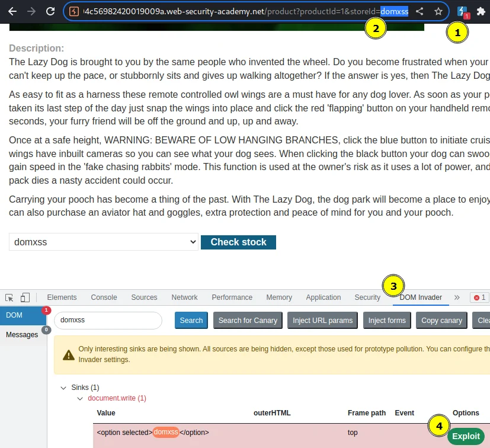Viewport: 490px width, 448px height.
Task: Click the red error count indicator
Action: pyautogui.click(x=480, y=297)
